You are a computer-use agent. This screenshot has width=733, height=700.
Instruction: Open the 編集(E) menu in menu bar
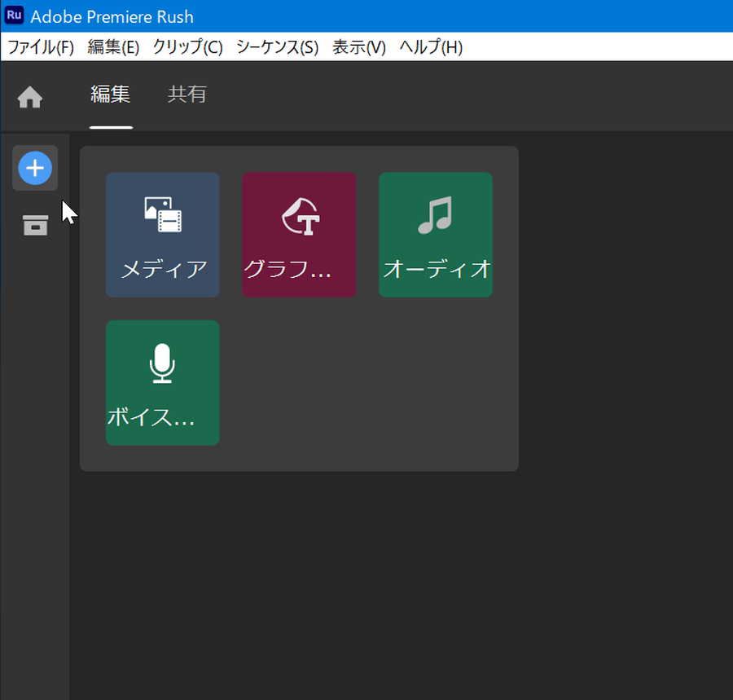(113, 47)
